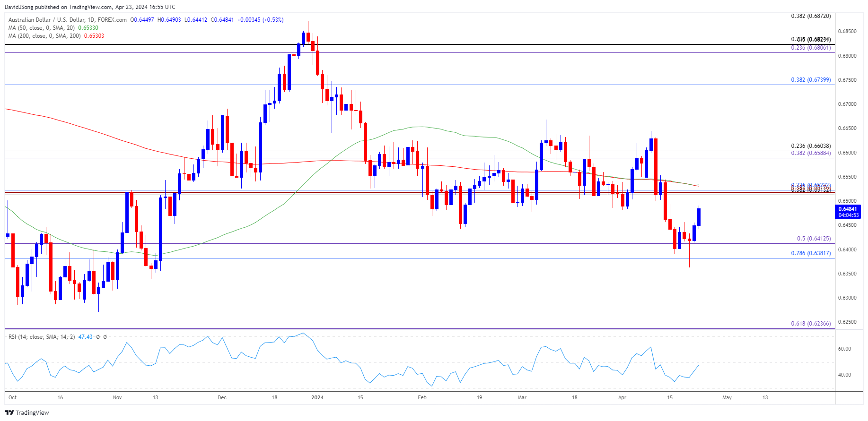Click the low price L0.64412 value
The width and height of the screenshot is (868, 421).
point(195,20)
